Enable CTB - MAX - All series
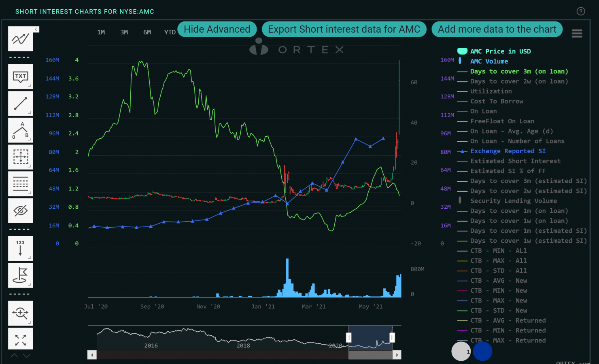This screenshot has width=599, height=364. [498, 261]
